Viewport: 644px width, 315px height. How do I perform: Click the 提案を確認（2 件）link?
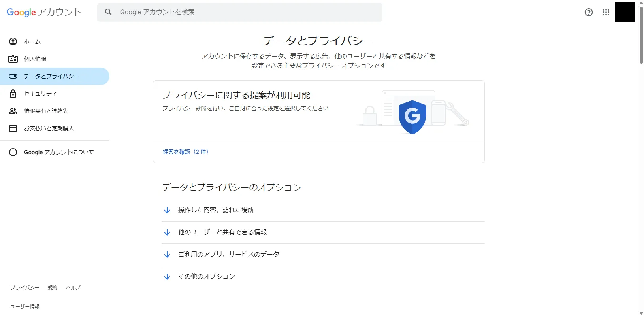pos(185,152)
